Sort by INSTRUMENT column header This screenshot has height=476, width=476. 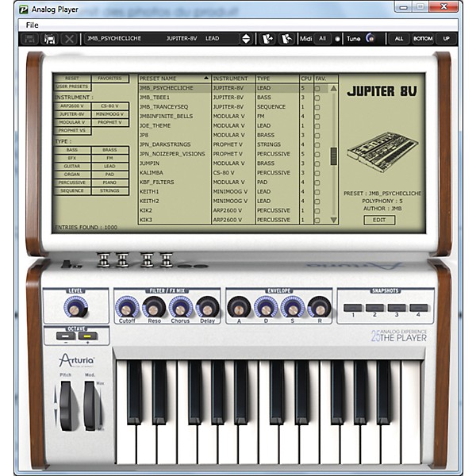232,79
